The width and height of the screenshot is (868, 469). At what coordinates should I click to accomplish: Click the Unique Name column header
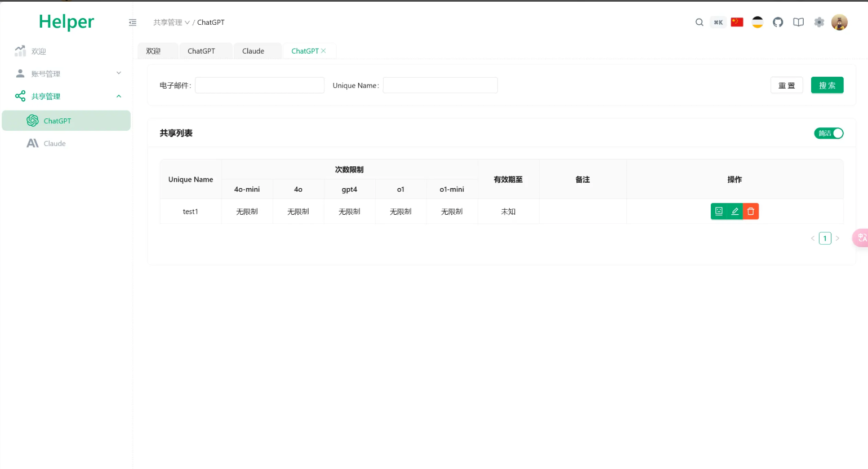[x=190, y=179]
